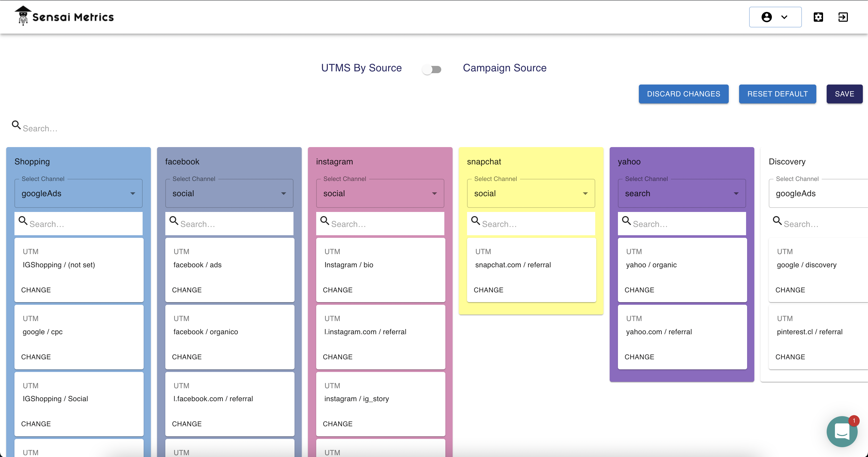The width and height of the screenshot is (868, 457).
Task: Click the 'instagram / ig_story' UTM text
Action: 357,399
